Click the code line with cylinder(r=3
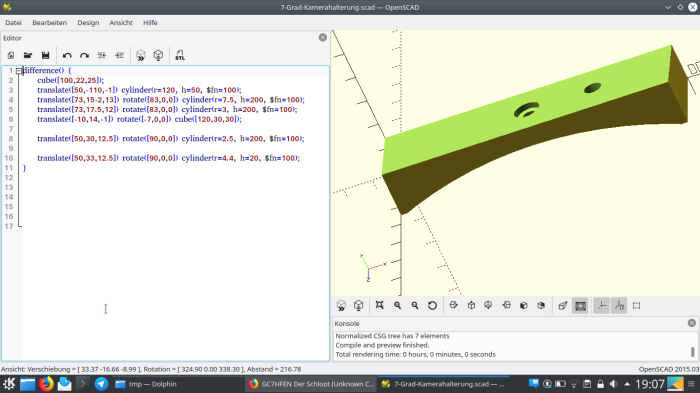 click(x=167, y=109)
